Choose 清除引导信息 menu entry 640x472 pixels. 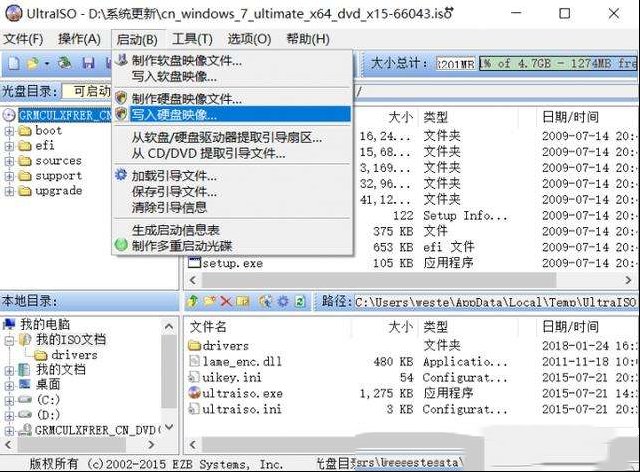pos(232,207)
